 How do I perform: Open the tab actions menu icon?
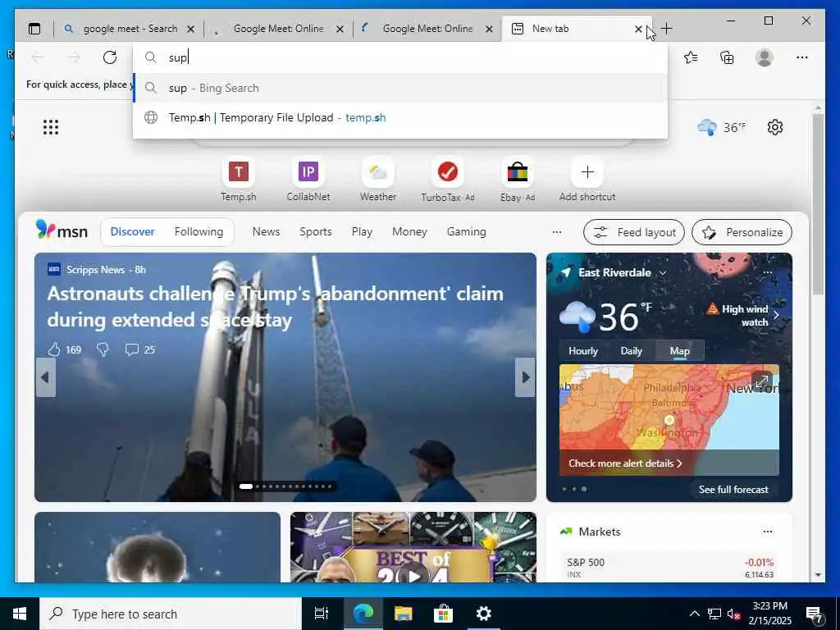pyautogui.click(x=34, y=29)
